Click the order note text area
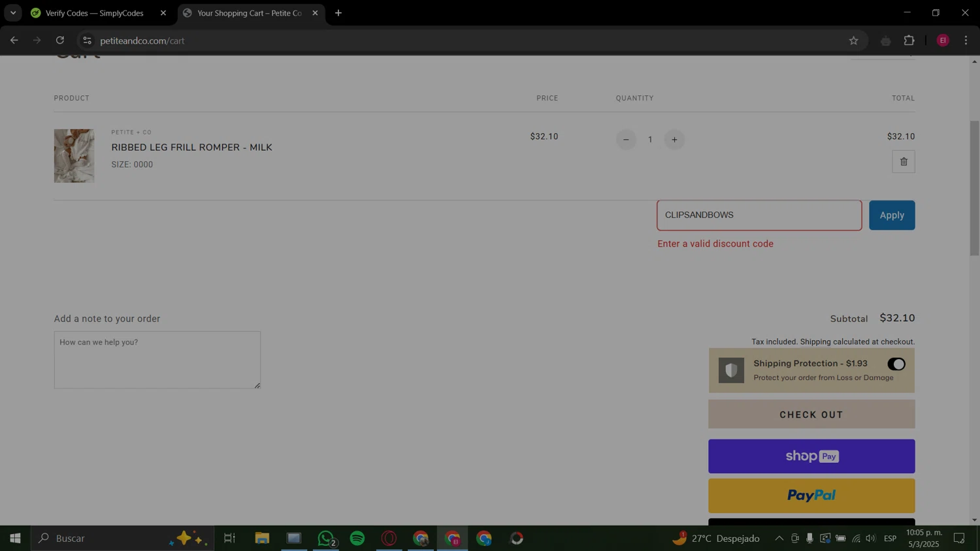 coord(157,360)
